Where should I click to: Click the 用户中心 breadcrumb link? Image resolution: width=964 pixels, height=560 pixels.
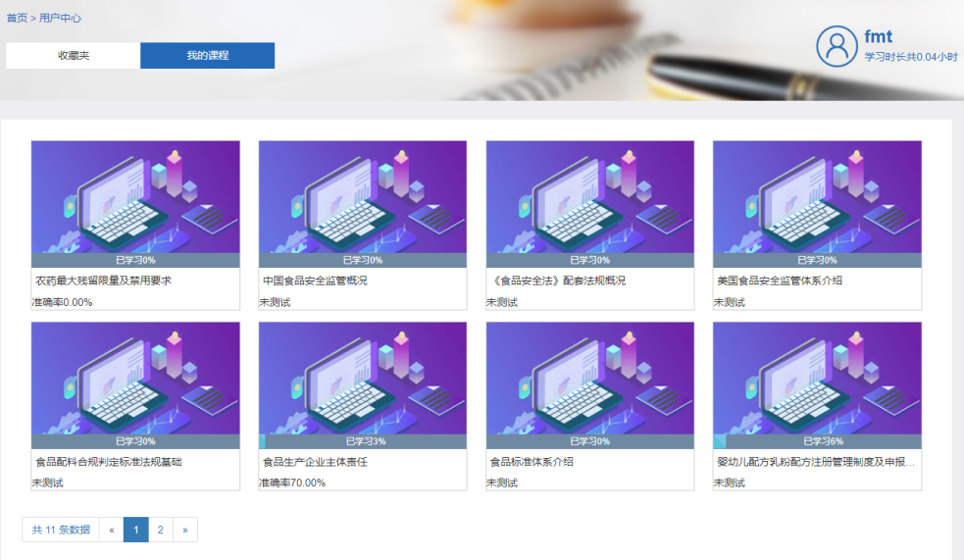point(60,18)
